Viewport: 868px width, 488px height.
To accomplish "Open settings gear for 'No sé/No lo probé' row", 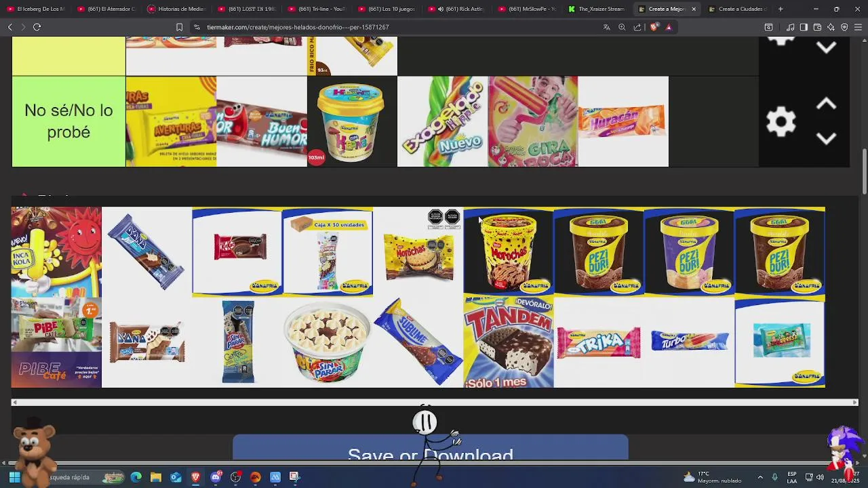I will click(781, 122).
